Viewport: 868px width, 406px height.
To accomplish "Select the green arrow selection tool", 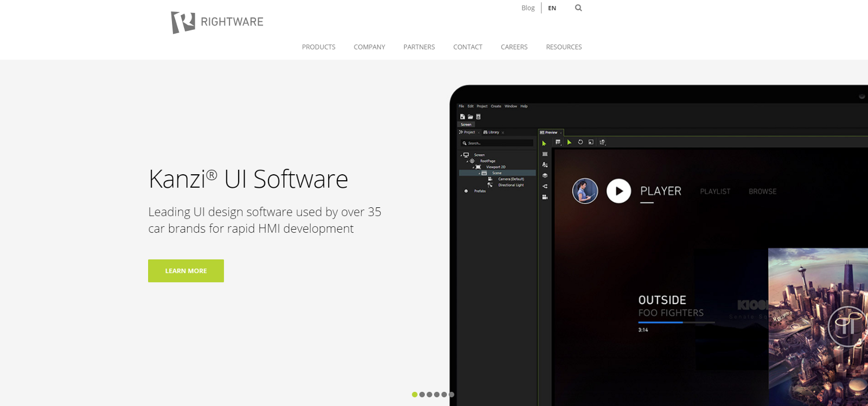I will (x=544, y=144).
